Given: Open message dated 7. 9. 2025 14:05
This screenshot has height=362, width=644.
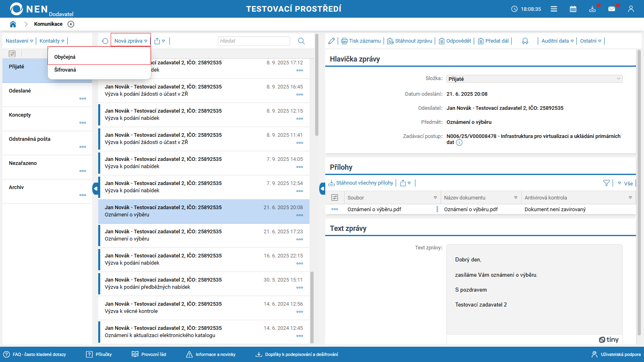Looking at the screenshot, I should tap(204, 163).
